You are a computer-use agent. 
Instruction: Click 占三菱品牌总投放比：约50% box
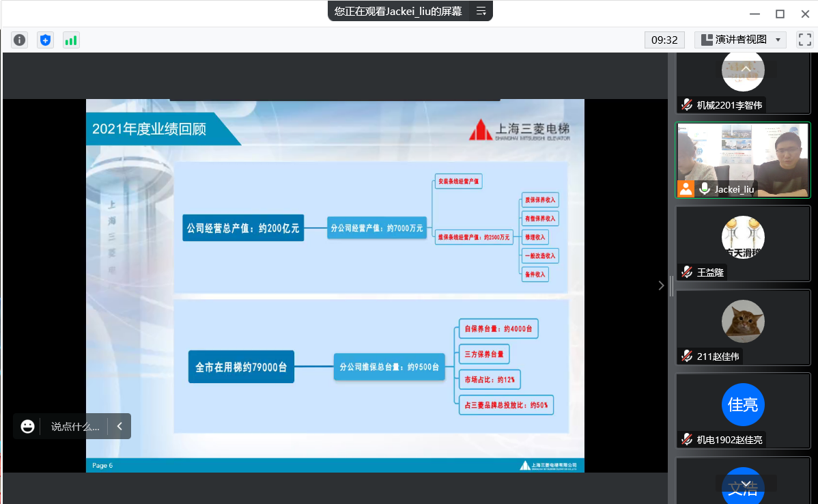point(506,405)
